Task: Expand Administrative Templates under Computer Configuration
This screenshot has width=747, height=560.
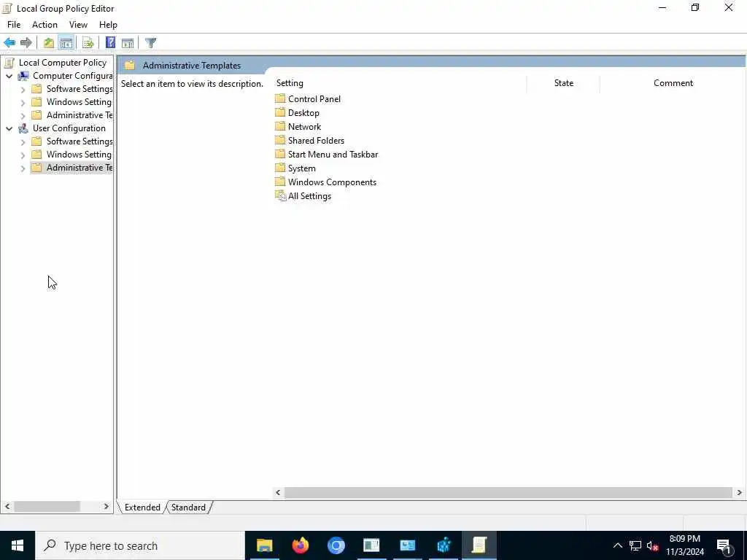Action: pyautogui.click(x=23, y=115)
